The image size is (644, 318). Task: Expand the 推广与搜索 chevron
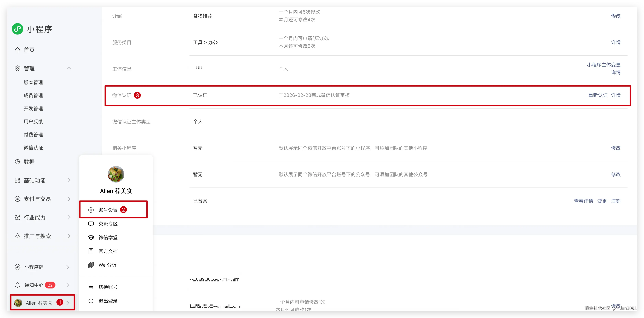69,236
